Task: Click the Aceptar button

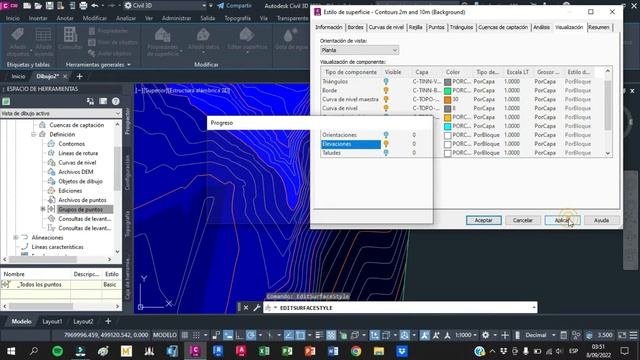Action: point(484,220)
